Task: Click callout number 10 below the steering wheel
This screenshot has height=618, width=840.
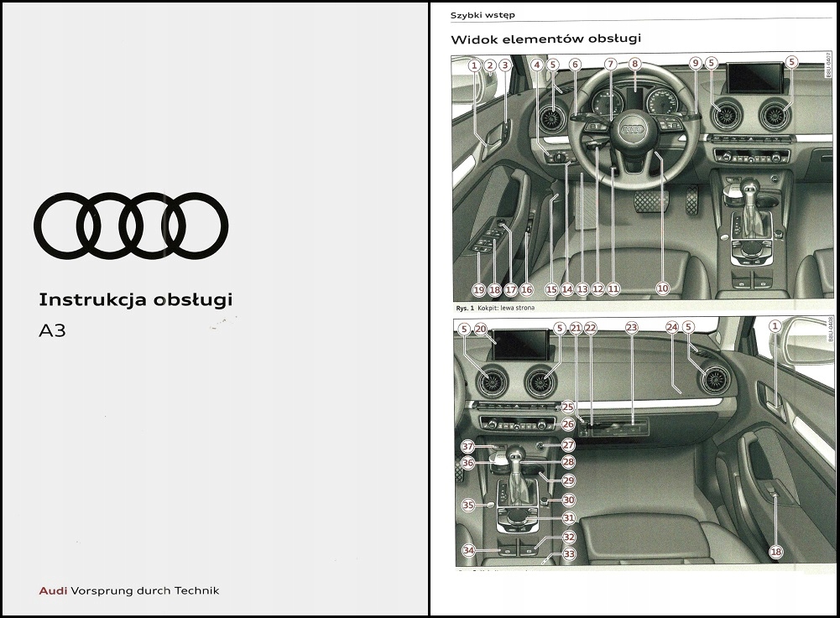Action: pos(663,288)
